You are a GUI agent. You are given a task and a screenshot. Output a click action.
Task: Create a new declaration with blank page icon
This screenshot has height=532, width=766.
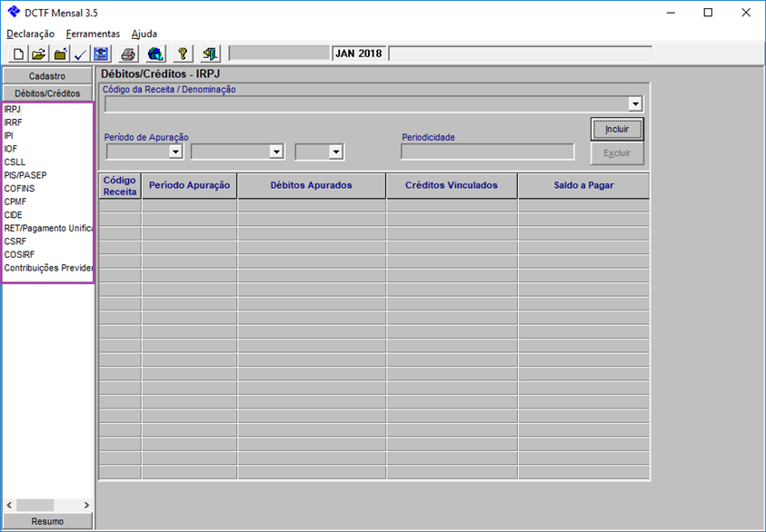(x=18, y=54)
